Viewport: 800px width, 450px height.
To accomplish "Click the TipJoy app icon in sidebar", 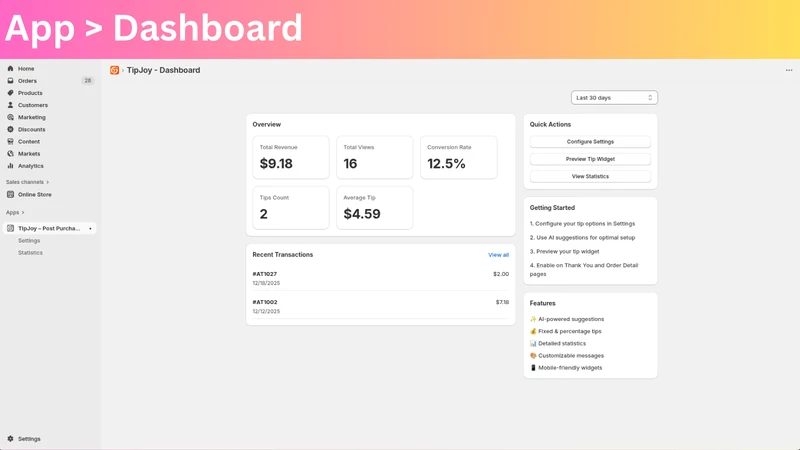I will pos(10,229).
